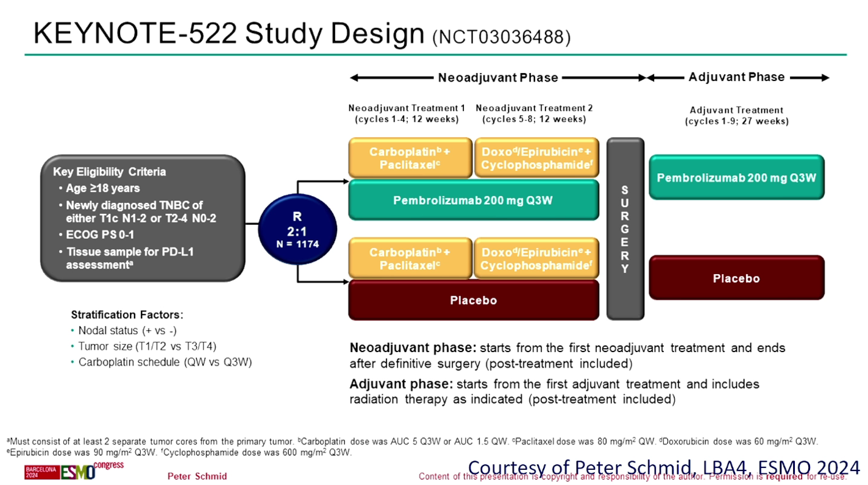Viewport: 868px width, 485px height.
Task: Select the footnote line starting "Epirubicin dose was 90 mg/m2"
Action: [x=179, y=453]
